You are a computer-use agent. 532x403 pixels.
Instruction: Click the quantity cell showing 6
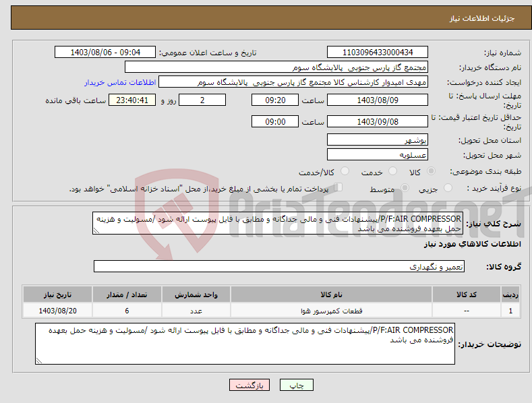pos(127,311)
